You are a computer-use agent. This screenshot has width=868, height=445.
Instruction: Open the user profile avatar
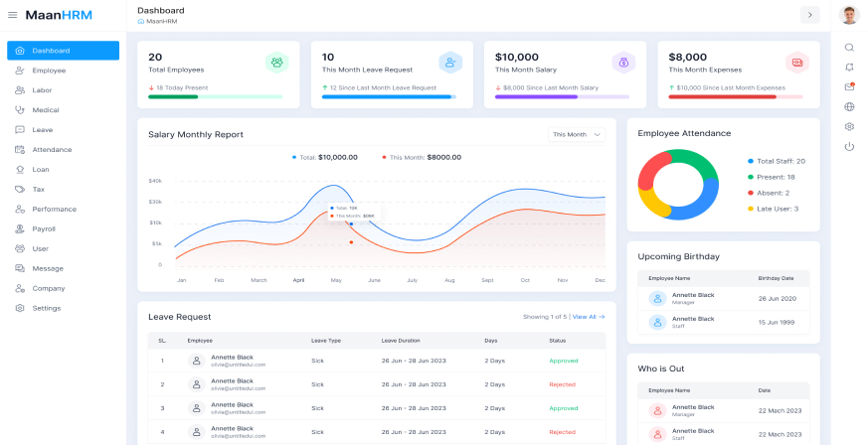tap(849, 15)
